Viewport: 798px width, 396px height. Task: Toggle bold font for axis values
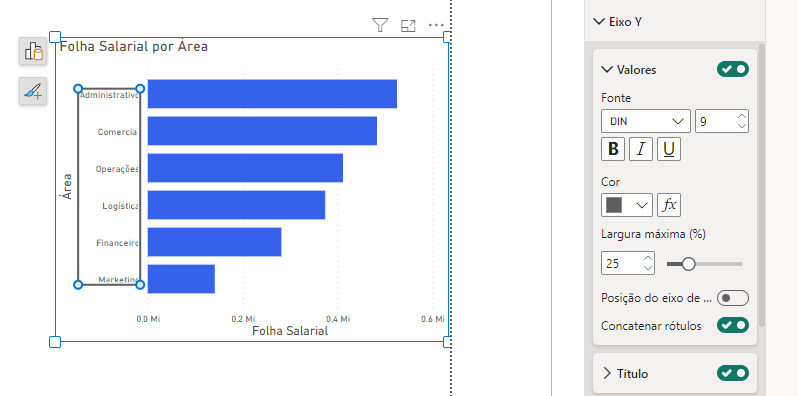pyautogui.click(x=613, y=149)
